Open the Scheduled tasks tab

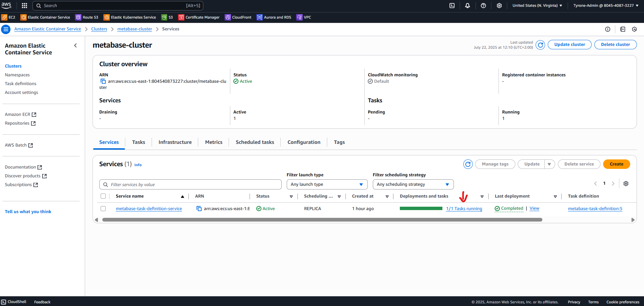pyautogui.click(x=255, y=142)
